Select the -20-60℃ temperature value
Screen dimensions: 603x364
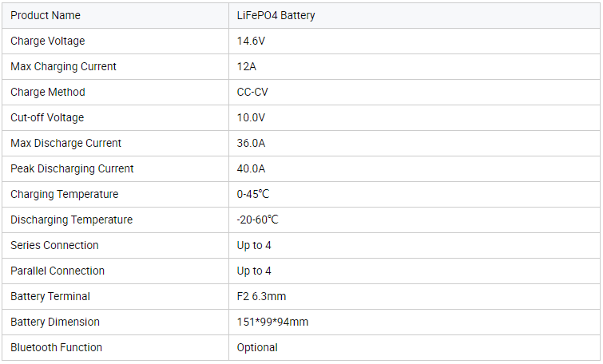point(257,220)
